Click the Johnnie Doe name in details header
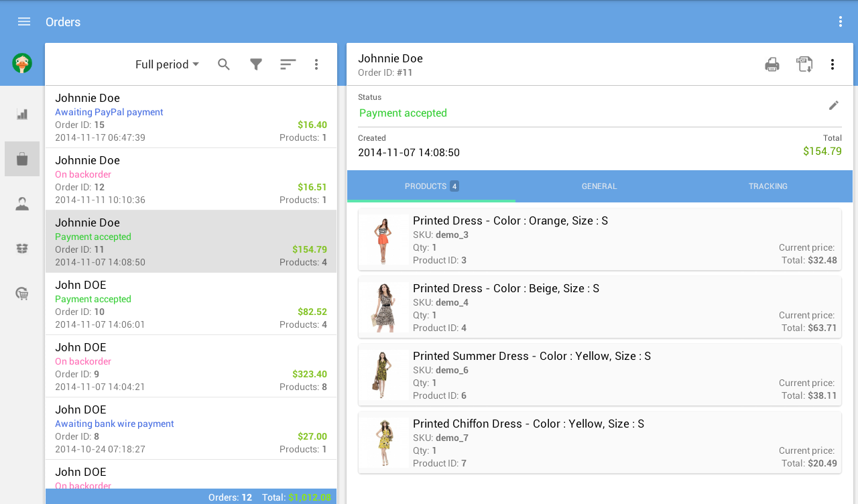858x504 pixels. (390, 58)
